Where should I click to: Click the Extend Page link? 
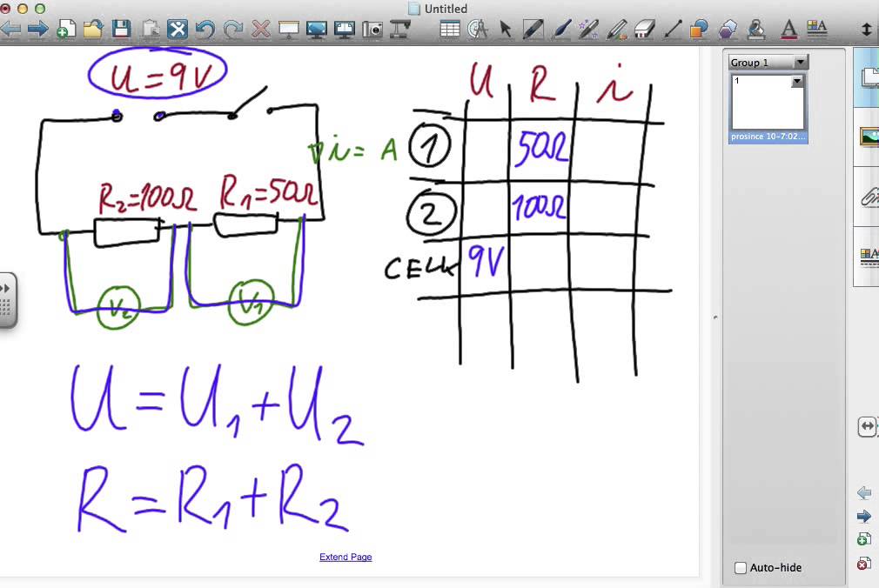click(346, 557)
